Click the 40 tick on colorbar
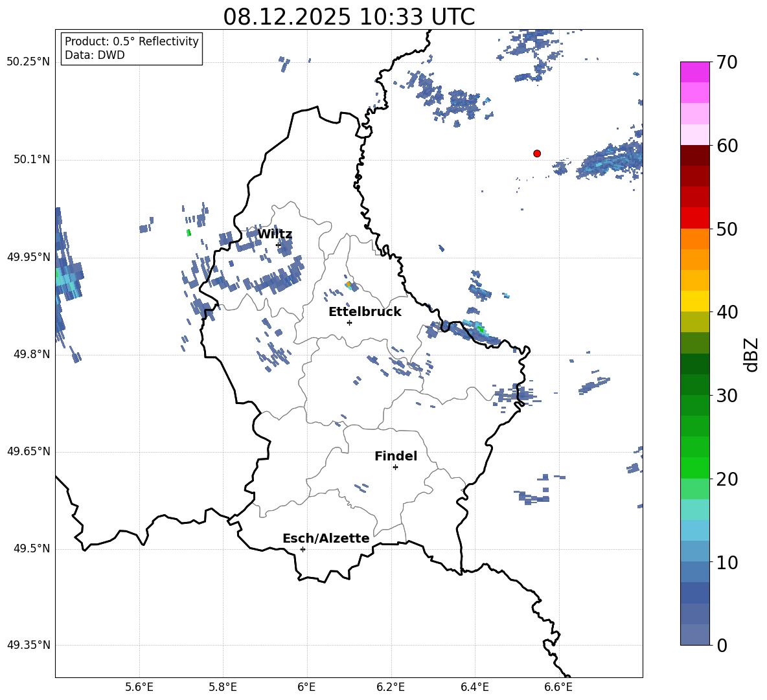This screenshot has width=767, height=700. [727, 312]
